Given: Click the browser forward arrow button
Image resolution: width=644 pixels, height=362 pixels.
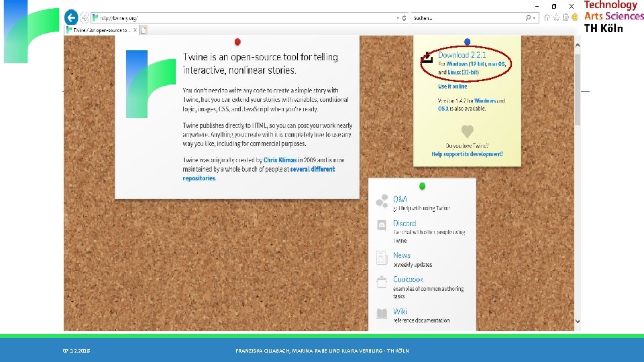Looking at the screenshot, I should 85,17.
